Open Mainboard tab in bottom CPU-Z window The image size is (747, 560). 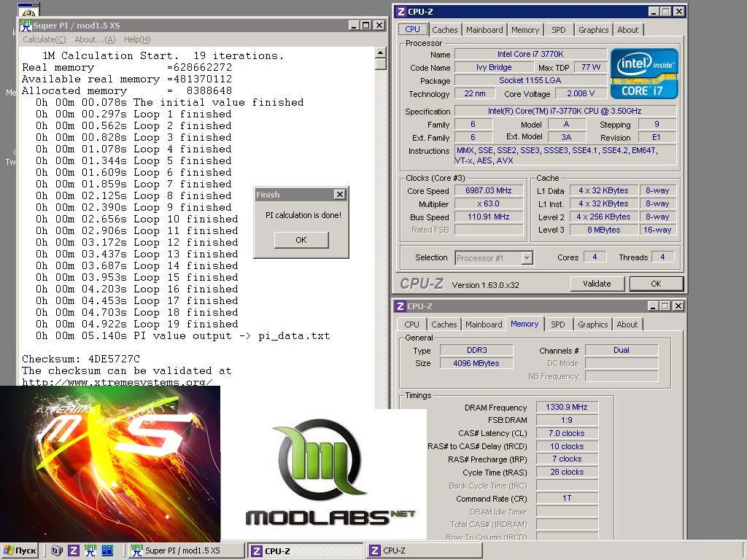(x=484, y=324)
